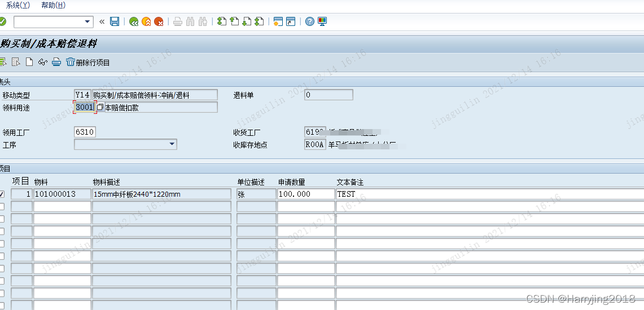644x310 pixels.
Task: Click the 项目 column header
Action: tap(20, 181)
